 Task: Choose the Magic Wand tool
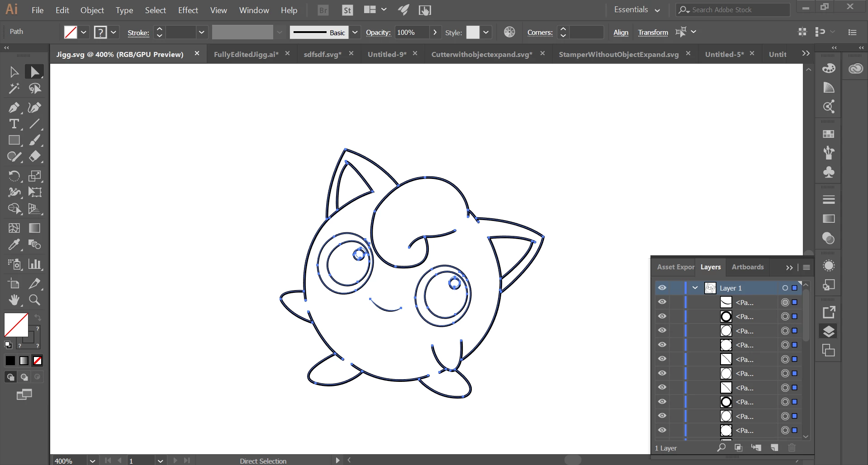click(x=14, y=89)
